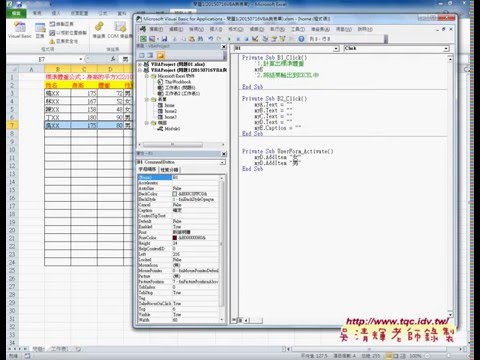Switch to the 版面配置 Page Layout ribbon tab

79,13
